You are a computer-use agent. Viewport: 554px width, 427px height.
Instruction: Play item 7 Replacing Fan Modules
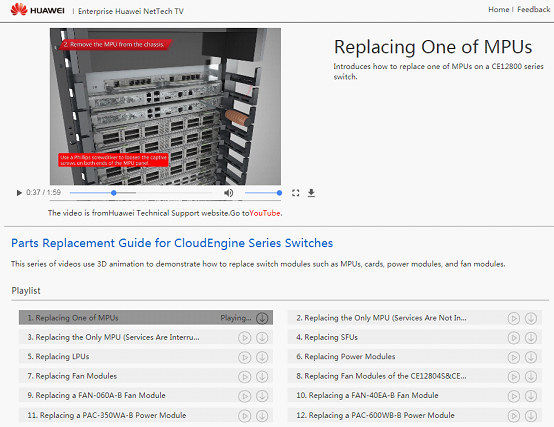(244, 377)
